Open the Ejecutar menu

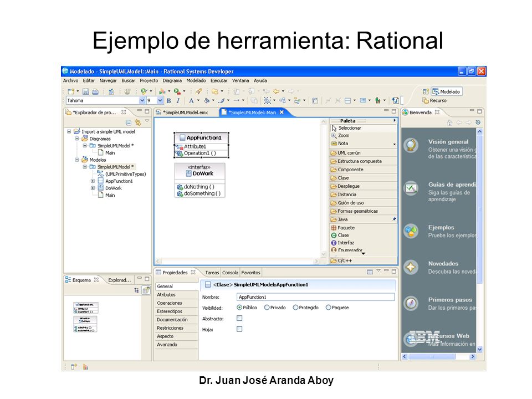click(x=219, y=81)
